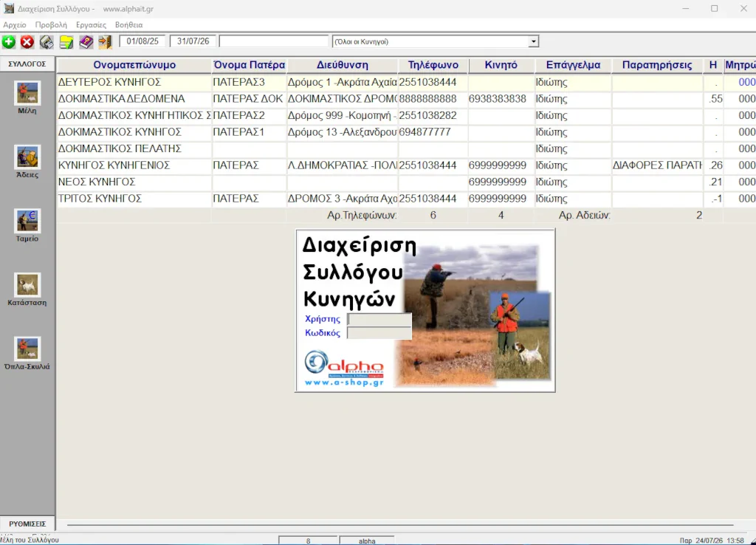Sort by Τηλέφωνο column header

[433, 65]
